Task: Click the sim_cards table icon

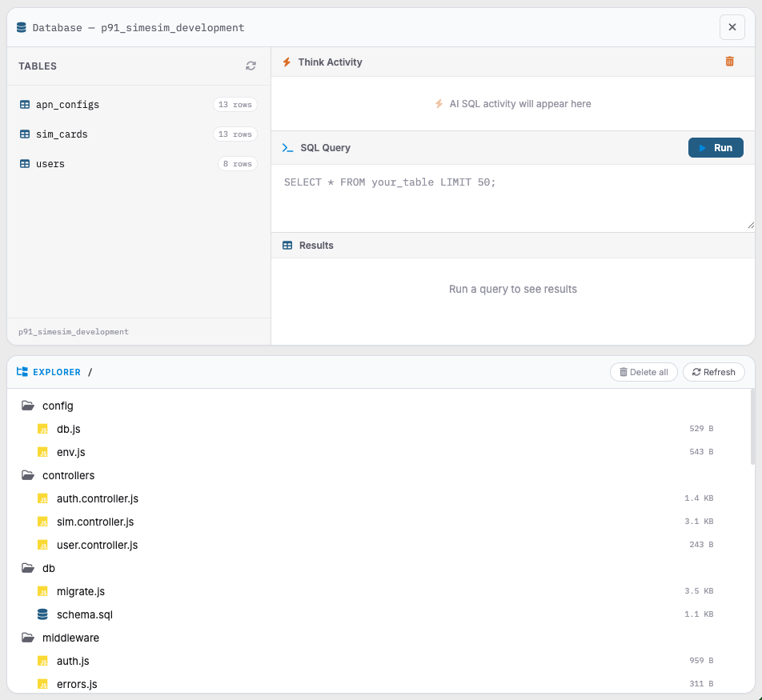Action: point(25,134)
